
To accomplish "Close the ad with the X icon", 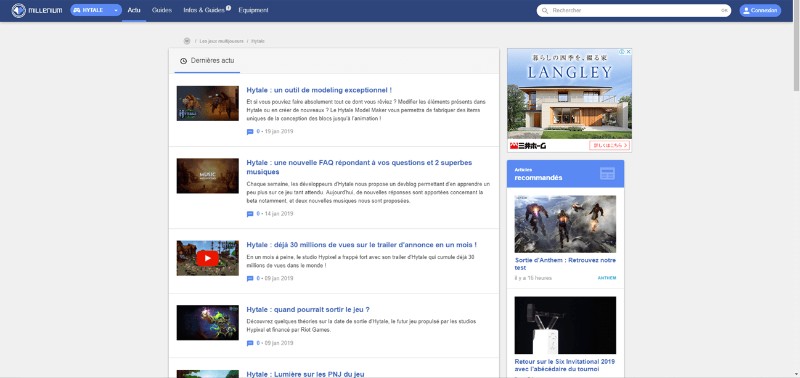I will pyautogui.click(x=629, y=52).
